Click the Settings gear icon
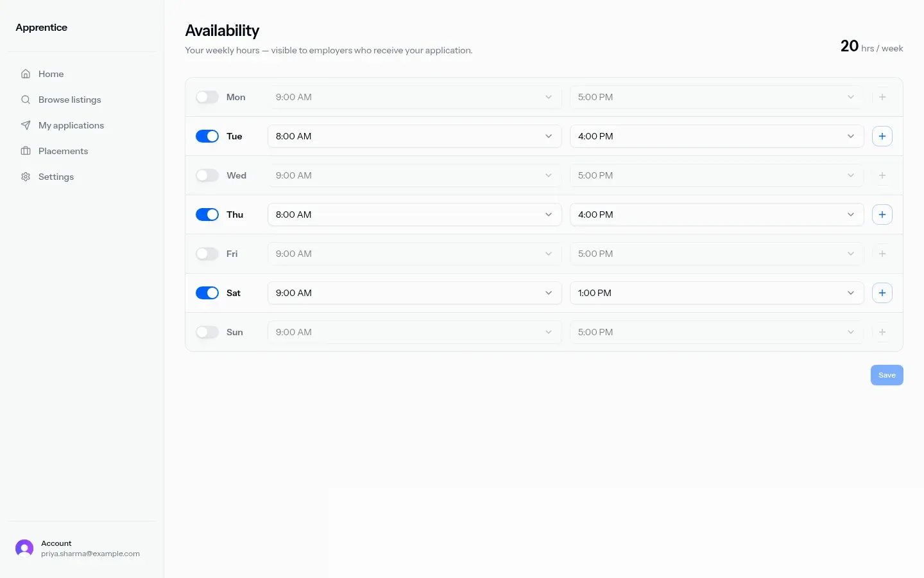The width and height of the screenshot is (924, 578). (x=26, y=177)
